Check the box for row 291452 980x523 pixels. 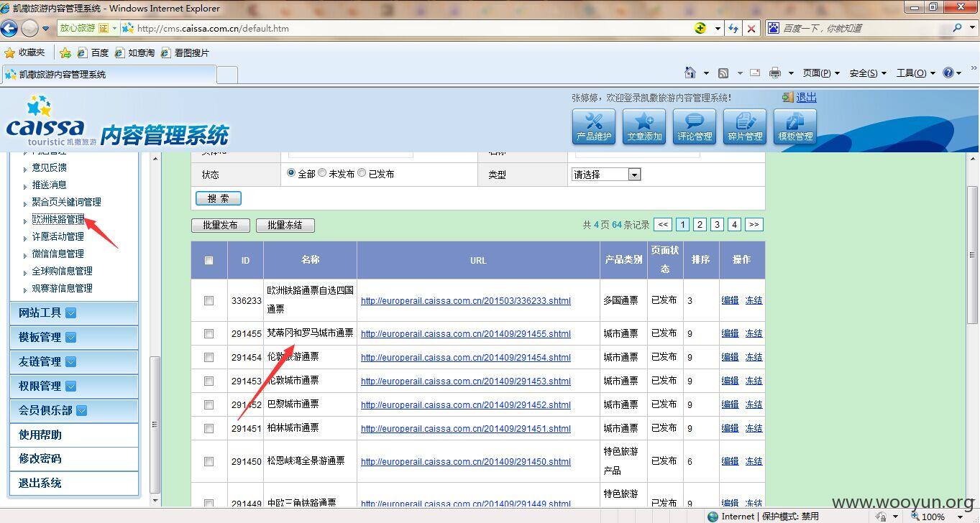point(209,404)
